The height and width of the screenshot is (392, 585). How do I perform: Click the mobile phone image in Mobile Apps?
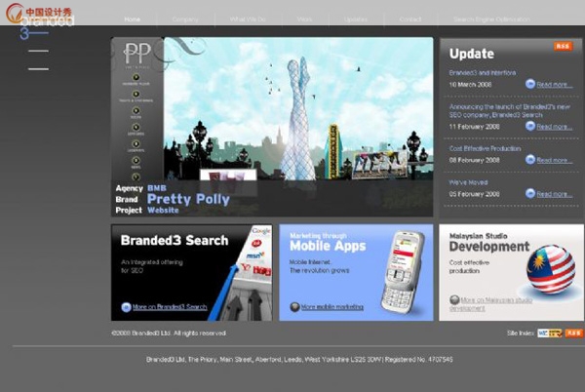click(403, 272)
